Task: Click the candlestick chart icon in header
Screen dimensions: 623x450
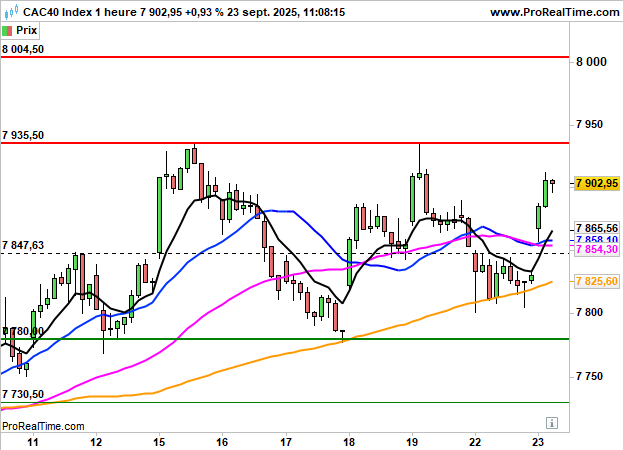Action: (x=11, y=12)
